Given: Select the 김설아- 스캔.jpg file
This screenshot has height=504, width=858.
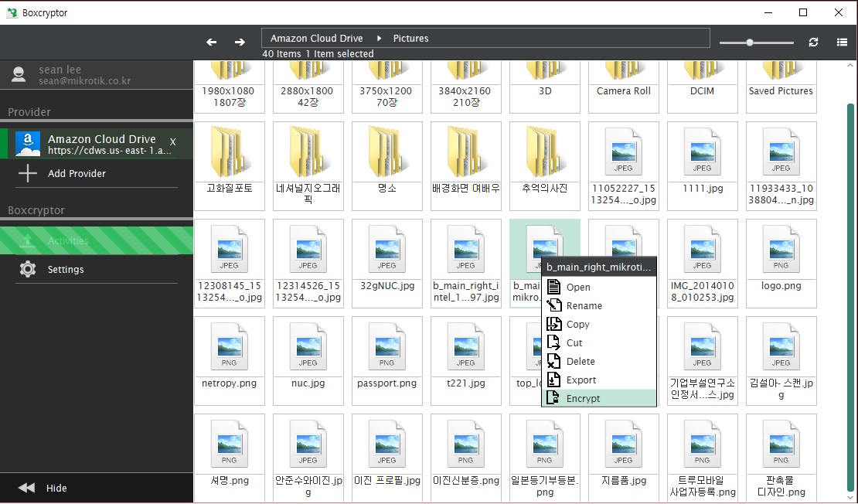Looking at the screenshot, I should pos(781,361).
